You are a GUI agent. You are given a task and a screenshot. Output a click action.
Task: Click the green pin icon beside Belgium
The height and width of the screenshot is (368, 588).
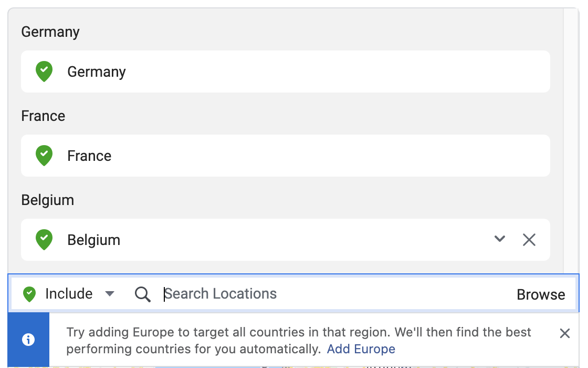coord(44,240)
